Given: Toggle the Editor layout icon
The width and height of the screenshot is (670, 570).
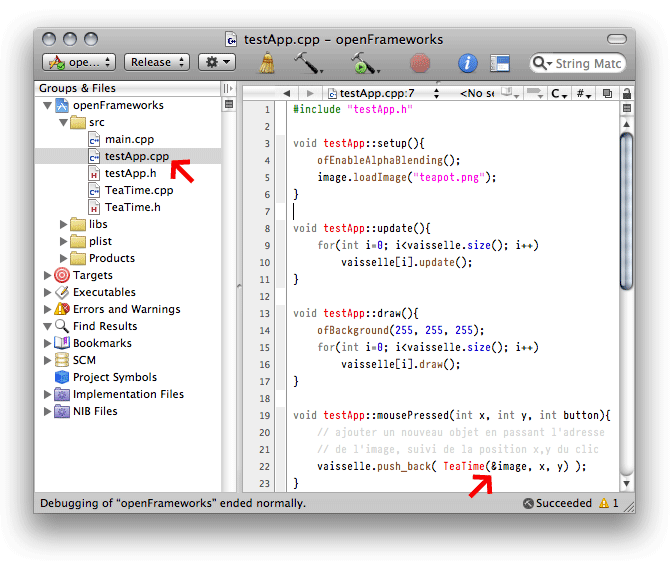Looking at the screenshot, I should pyautogui.click(x=500, y=63).
